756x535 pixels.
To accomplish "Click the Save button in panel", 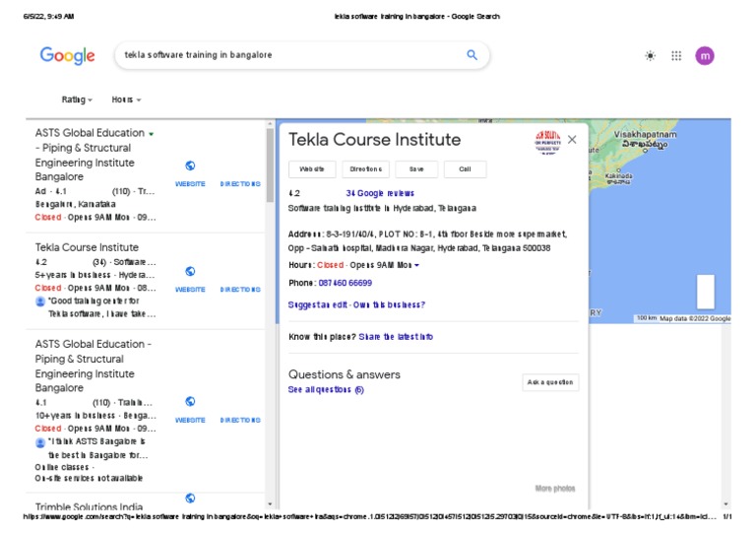I will coord(416,169).
